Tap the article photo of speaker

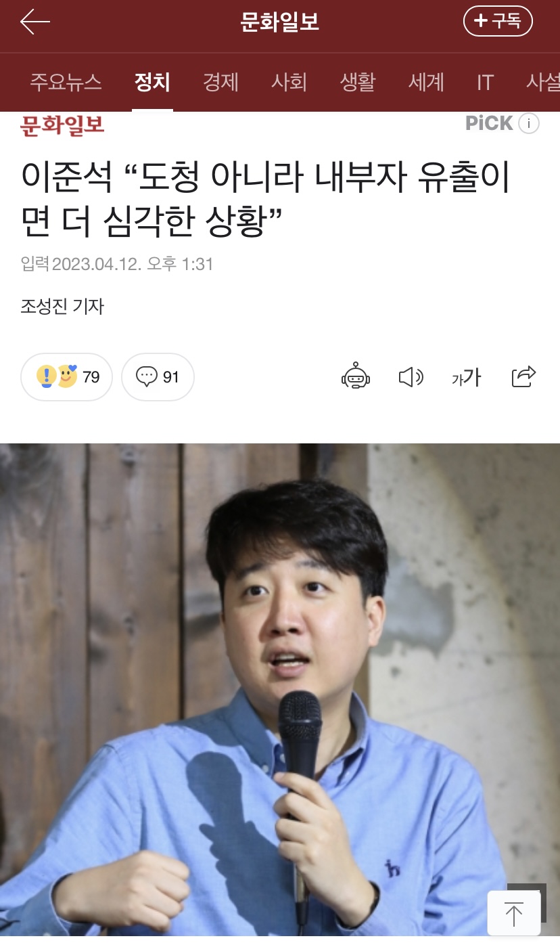pos(280,690)
